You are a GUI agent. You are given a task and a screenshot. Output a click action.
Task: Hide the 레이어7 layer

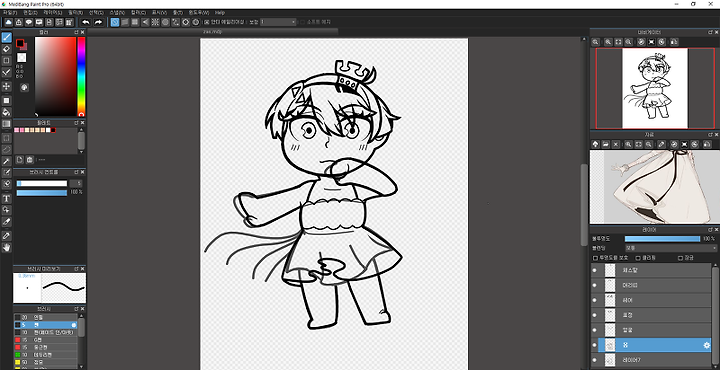(x=595, y=360)
